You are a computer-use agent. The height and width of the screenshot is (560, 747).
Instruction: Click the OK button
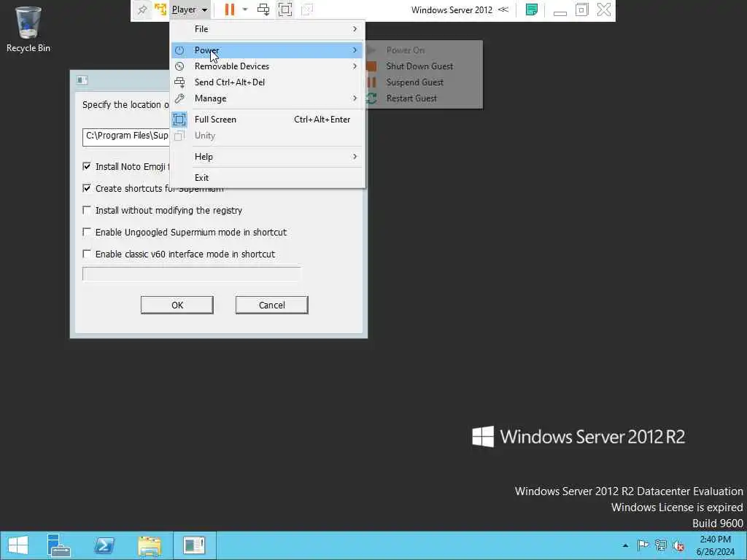tap(177, 306)
